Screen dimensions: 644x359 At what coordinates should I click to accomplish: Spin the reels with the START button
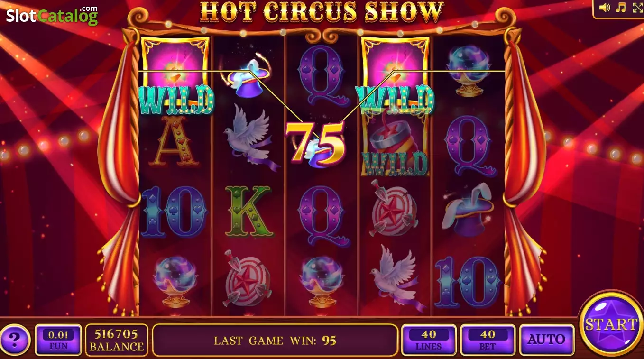[611, 324]
